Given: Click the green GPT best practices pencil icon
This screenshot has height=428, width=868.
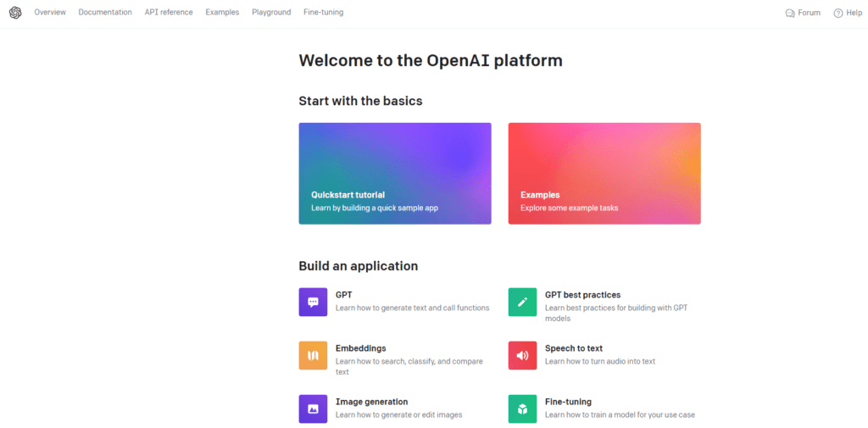Looking at the screenshot, I should (x=522, y=302).
